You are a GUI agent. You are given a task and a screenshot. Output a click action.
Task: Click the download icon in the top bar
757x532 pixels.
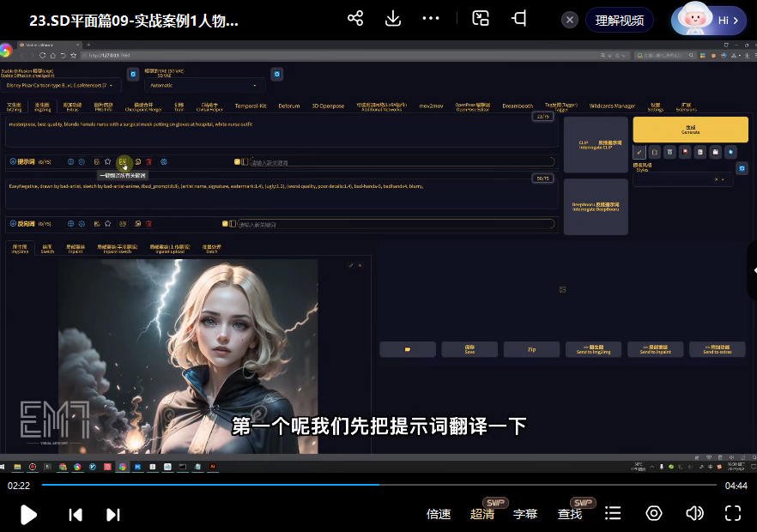click(x=393, y=18)
